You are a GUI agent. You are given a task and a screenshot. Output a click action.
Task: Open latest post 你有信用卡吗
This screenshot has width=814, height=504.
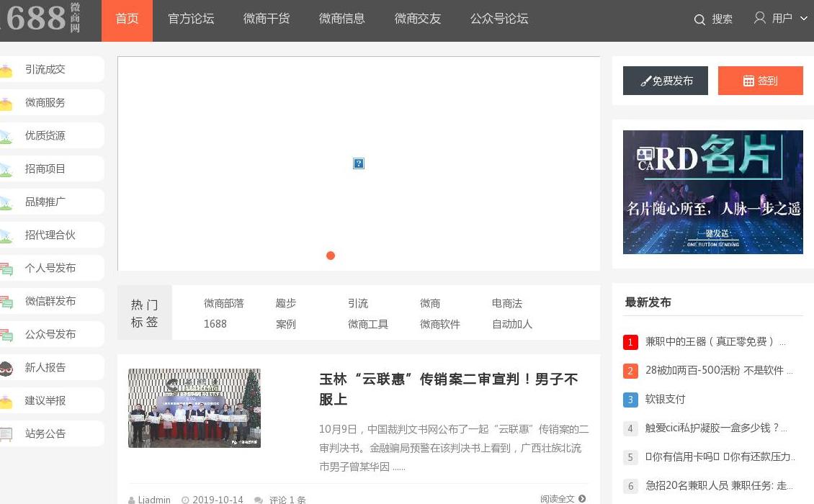720,456
